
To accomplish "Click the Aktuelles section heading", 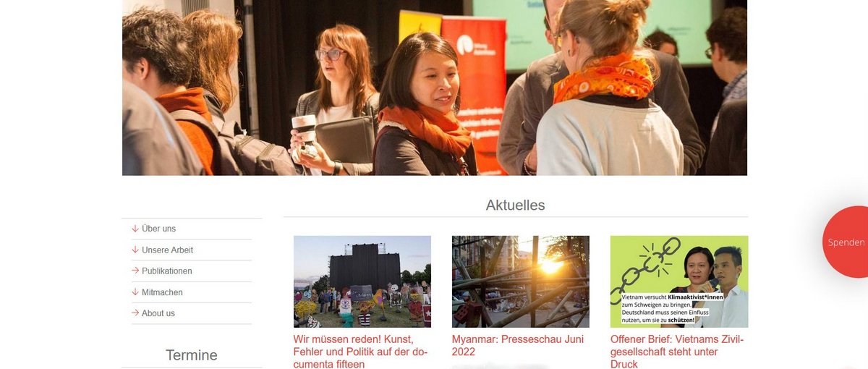I will point(515,205).
